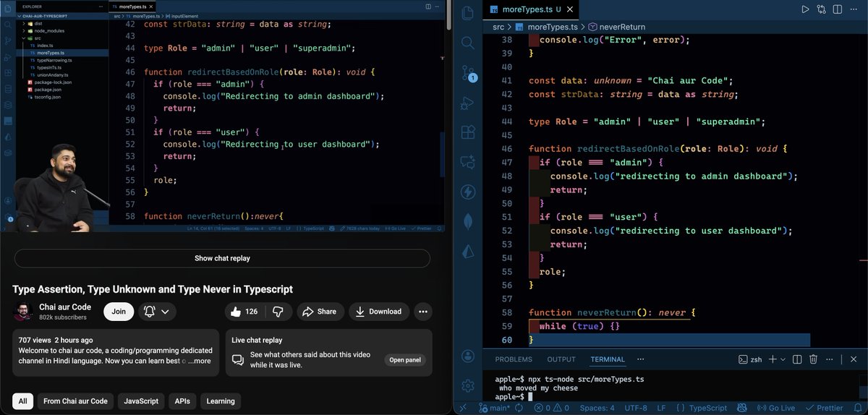Click Spaces: 4 indentation in right status bar
Image resolution: width=868 pixels, height=415 pixels.
tap(597, 408)
